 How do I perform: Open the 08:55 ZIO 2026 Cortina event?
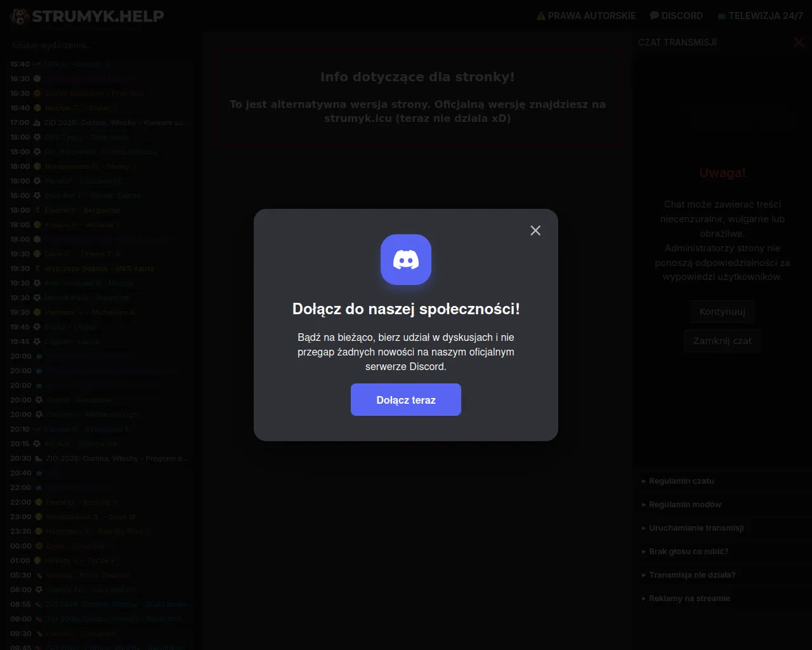99,604
